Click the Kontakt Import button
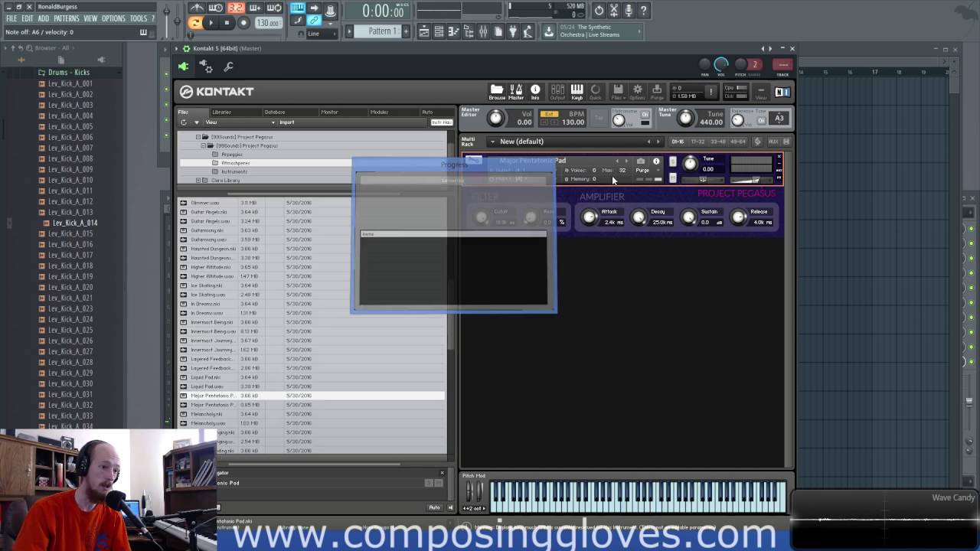Screen dimensions: 980x551 (x=287, y=122)
